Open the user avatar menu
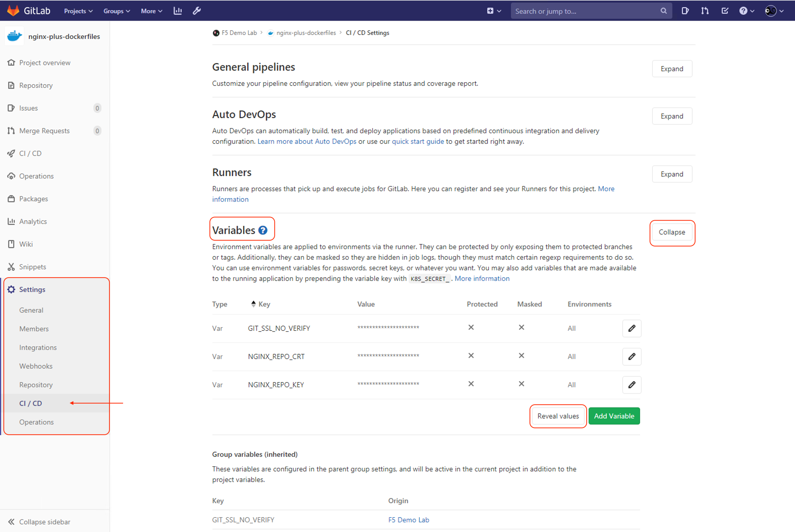The width and height of the screenshot is (795, 532). tap(774, 11)
